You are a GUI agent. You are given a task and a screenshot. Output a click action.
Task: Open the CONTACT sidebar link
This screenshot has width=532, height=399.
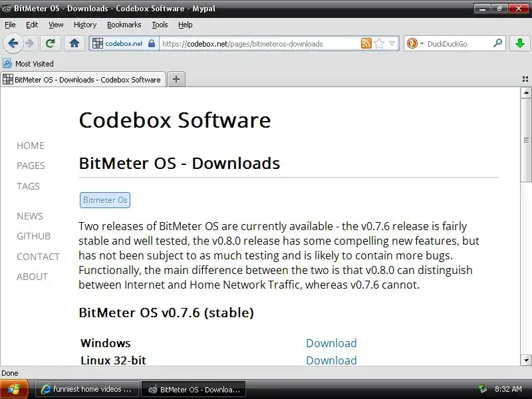click(x=39, y=257)
